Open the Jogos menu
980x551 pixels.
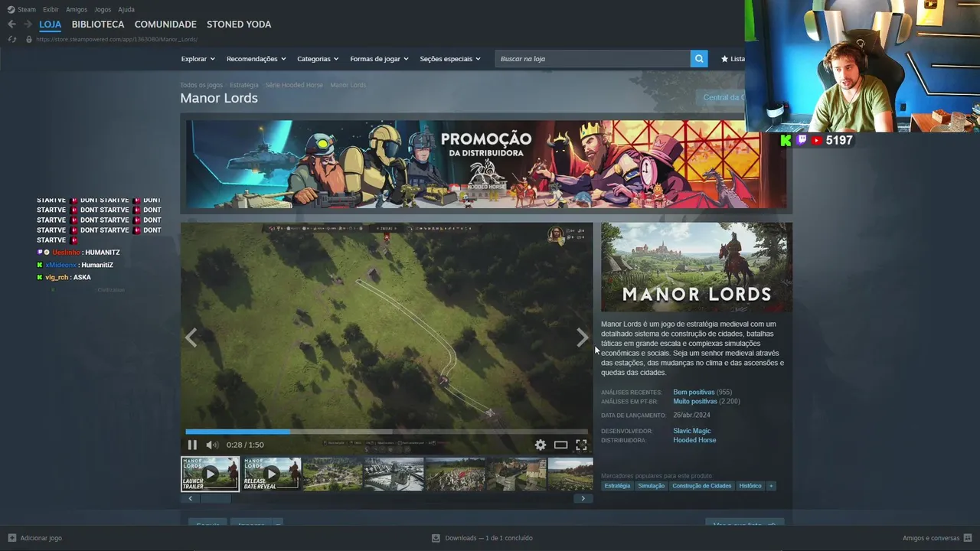(x=103, y=9)
